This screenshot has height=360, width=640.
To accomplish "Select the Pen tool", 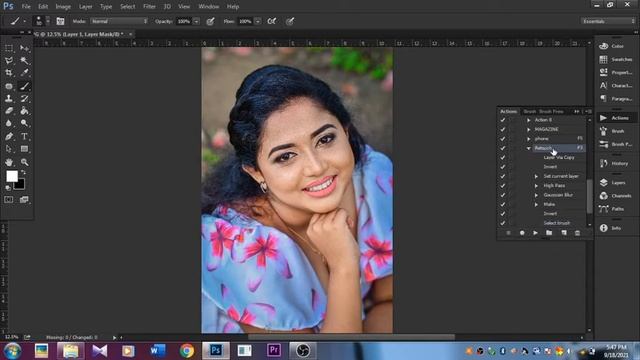I will [x=9, y=136].
